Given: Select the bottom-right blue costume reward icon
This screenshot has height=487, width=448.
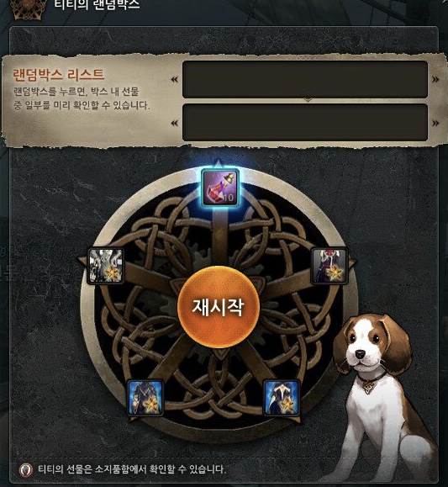Looking at the screenshot, I should coord(282,397).
